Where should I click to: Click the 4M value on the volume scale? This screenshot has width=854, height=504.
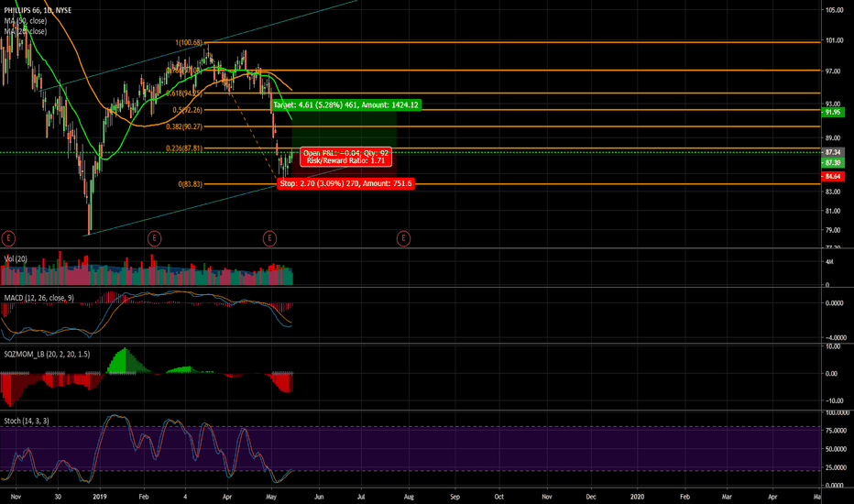tap(829, 262)
